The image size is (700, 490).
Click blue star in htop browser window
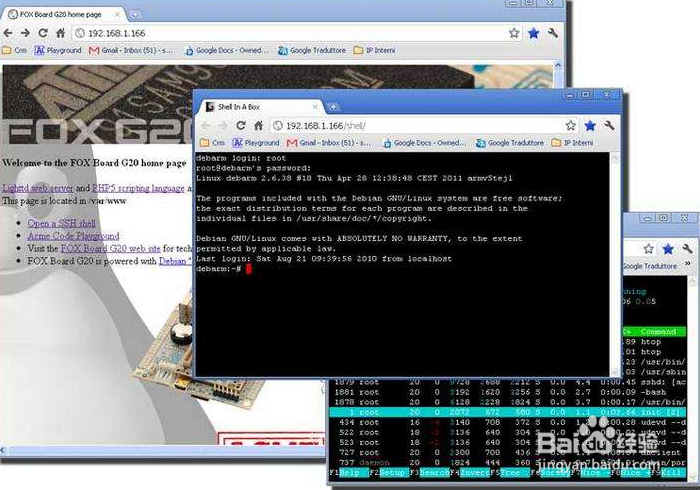(668, 249)
